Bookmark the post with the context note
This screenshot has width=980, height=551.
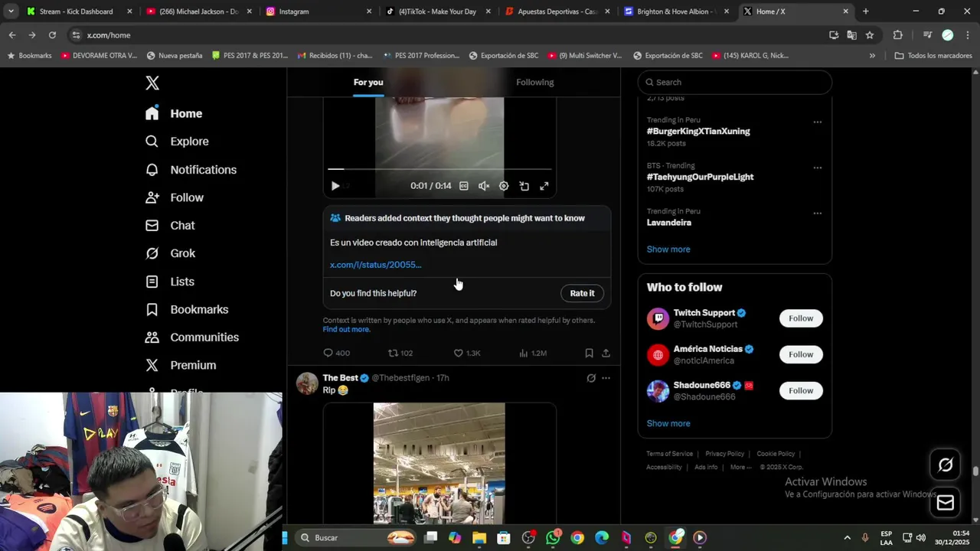coord(589,353)
